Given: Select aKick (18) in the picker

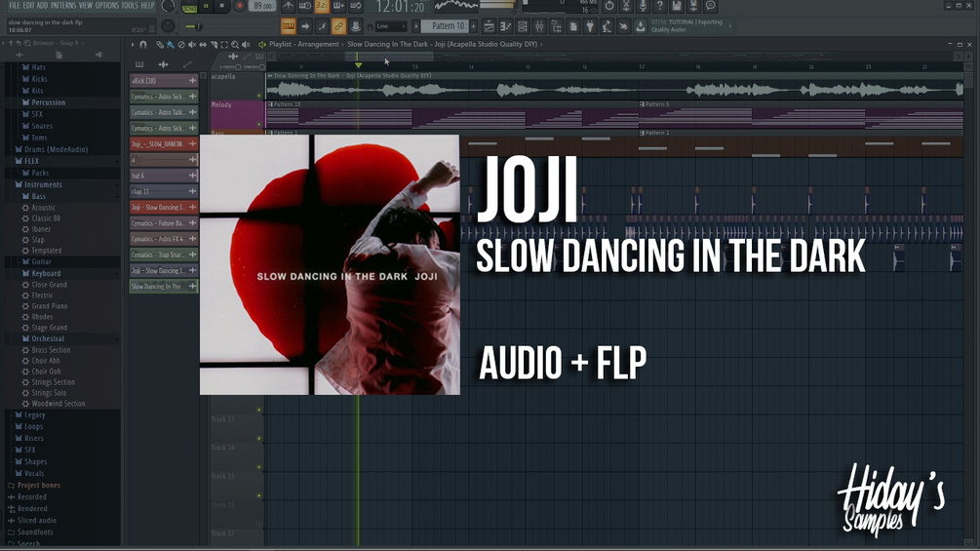Looking at the screenshot, I should click(x=164, y=81).
